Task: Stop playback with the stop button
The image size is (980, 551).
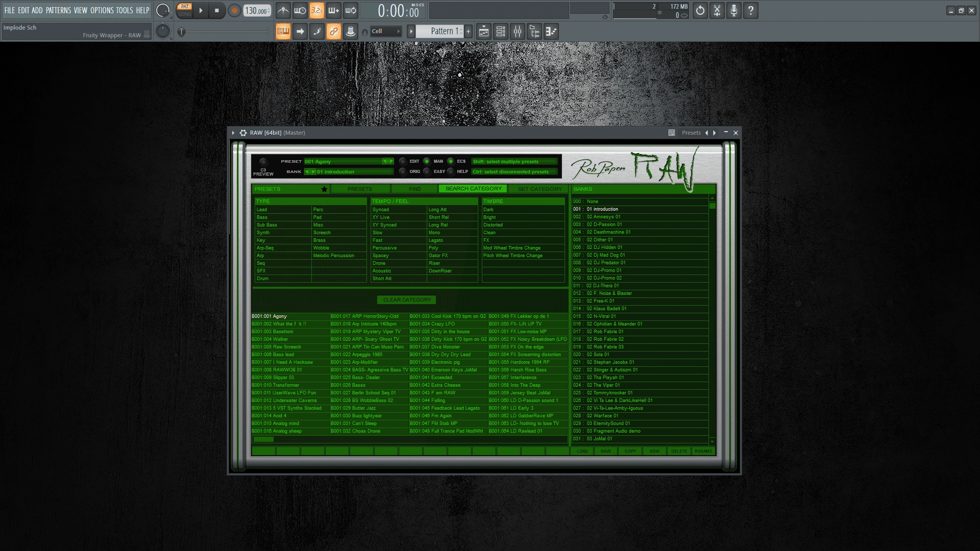Action: [x=217, y=11]
